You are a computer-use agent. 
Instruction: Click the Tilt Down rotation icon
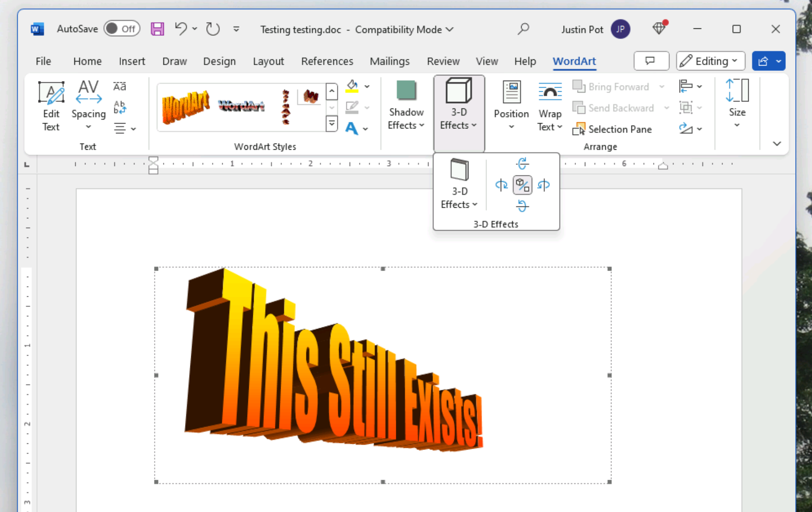tap(522, 206)
